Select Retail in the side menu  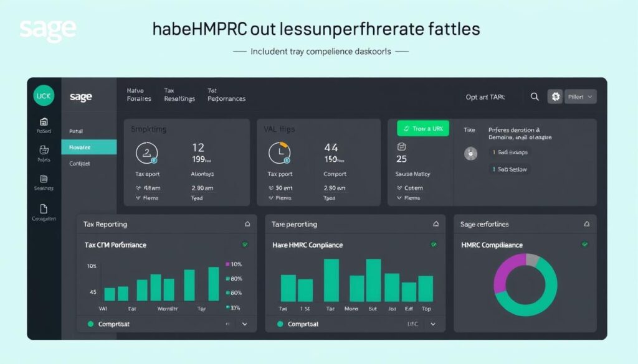click(76, 131)
